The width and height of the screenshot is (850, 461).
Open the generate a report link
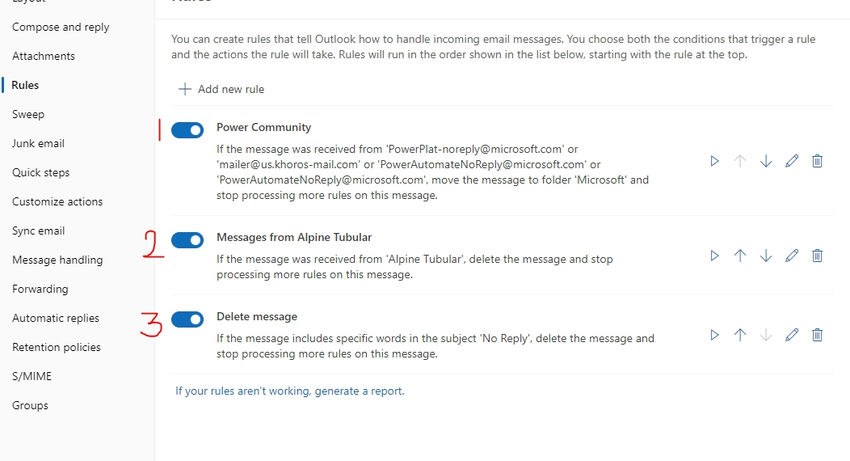tap(290, 391)
